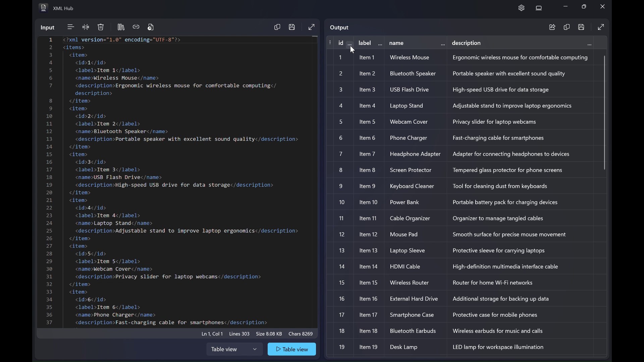Open the samples library (books) icon
This screenshot has height=362, width=644.
tap(121, 27)
